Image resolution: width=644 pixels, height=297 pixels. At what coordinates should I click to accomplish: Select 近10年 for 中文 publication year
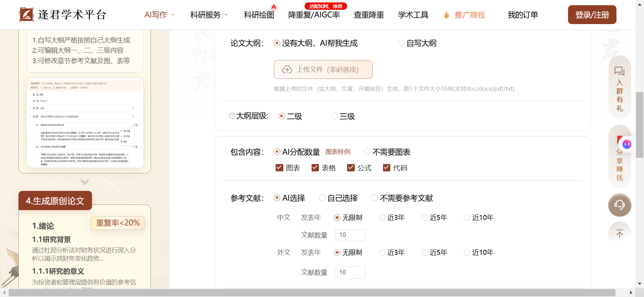click(x=467, y=217)
